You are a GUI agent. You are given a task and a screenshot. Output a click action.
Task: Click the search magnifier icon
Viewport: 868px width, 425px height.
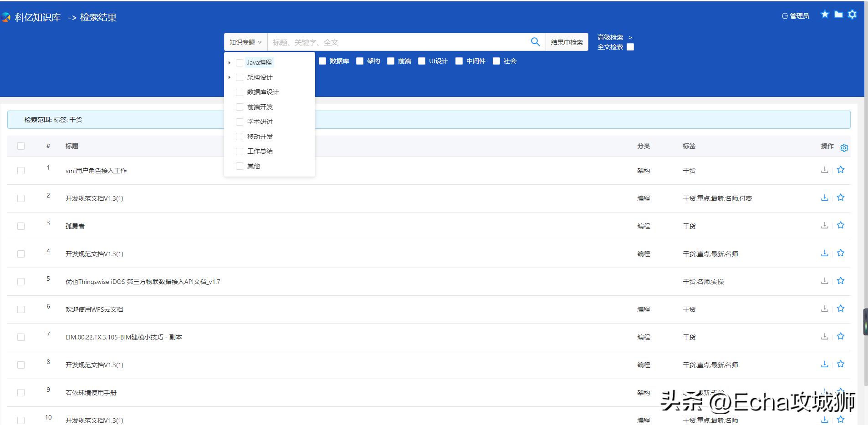click(535, 42)
